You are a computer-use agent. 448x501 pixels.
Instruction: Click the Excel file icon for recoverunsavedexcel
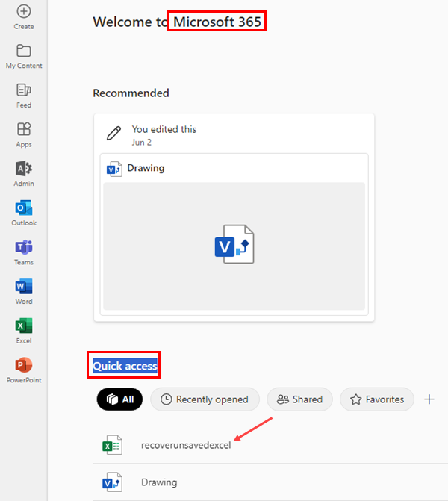pyautogui.click(x=112, y=445)
